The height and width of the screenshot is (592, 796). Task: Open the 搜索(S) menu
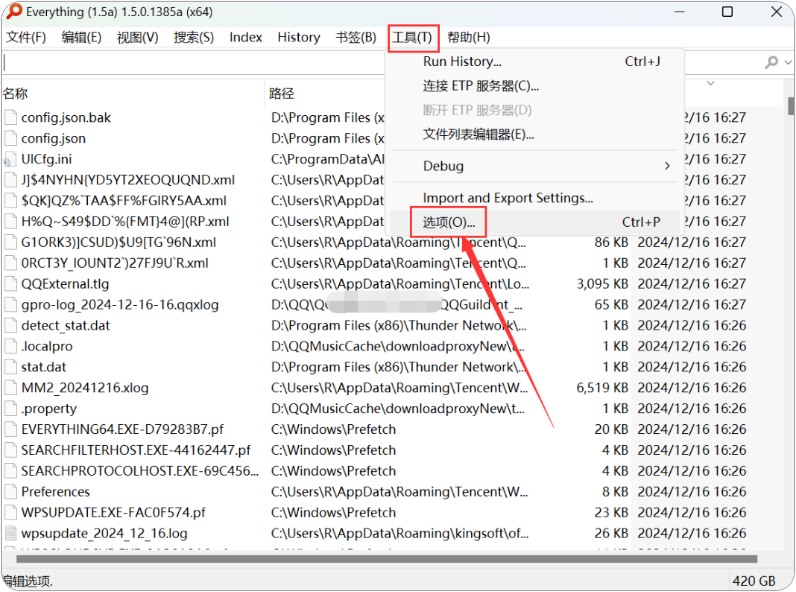tap(193, 38)
